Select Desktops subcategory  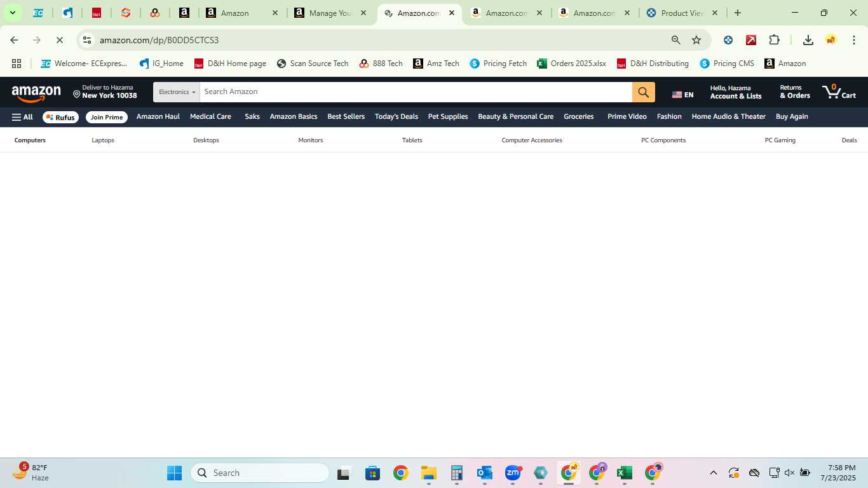(206, 140)
